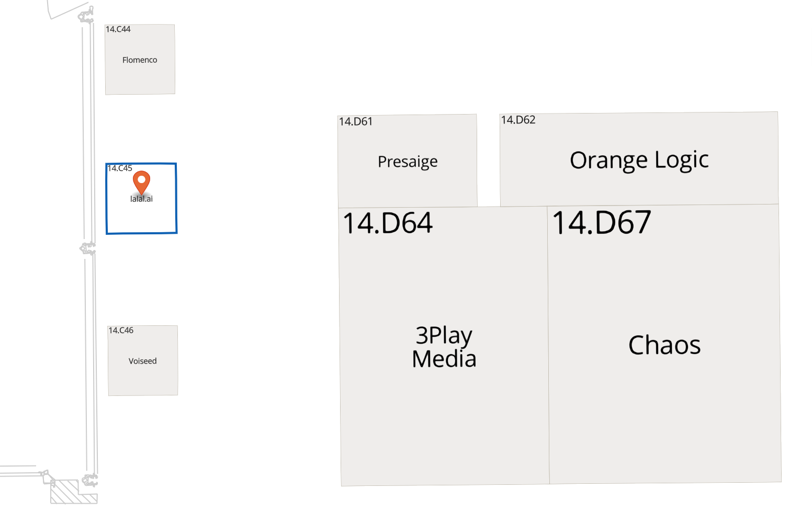Click the orange location pin marker

coord(141,183)
